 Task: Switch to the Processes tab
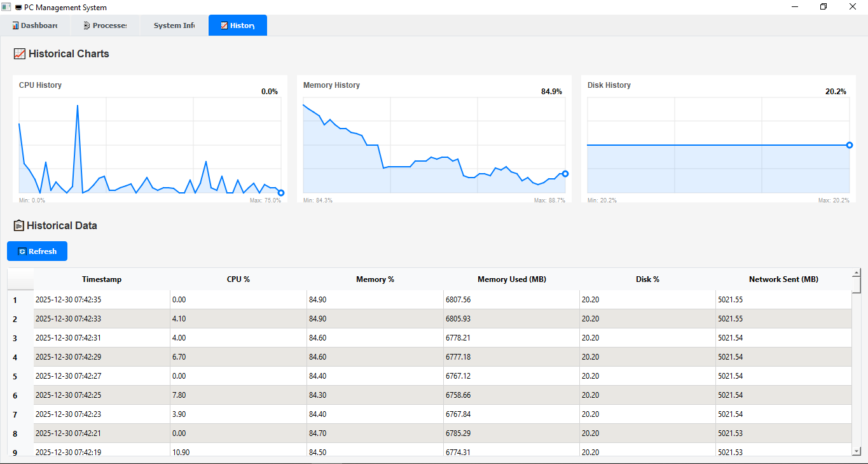pyautogui.click(x=105, y=25)
